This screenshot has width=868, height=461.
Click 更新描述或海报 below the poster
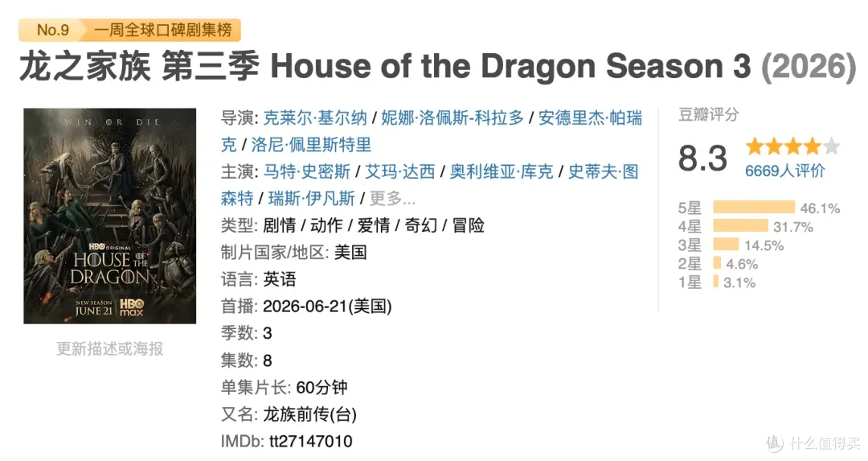point(109,348)
